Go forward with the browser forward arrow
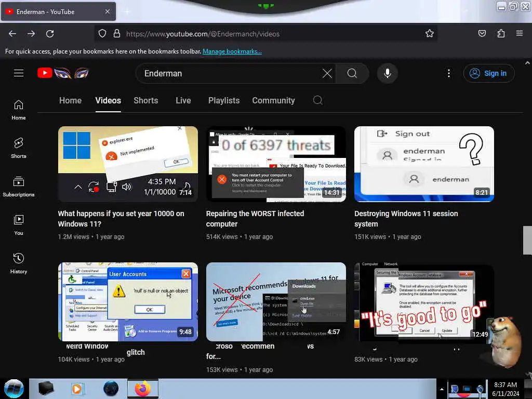 [x=31, y=34]
